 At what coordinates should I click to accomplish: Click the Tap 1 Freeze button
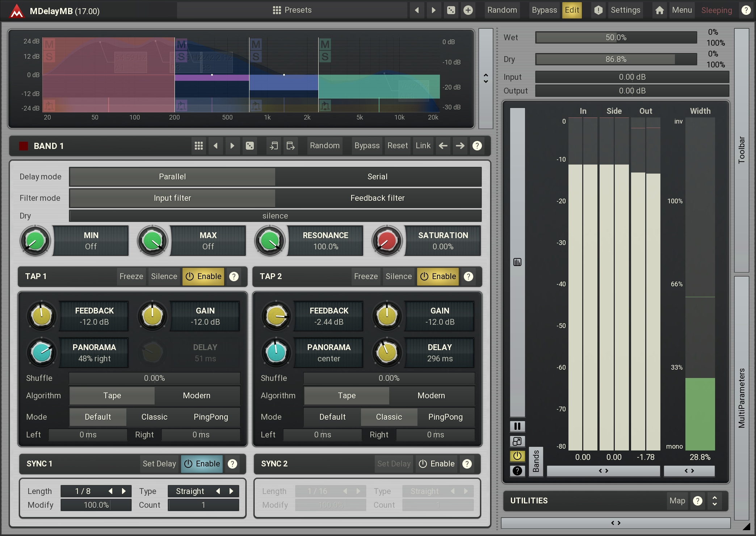131,277
